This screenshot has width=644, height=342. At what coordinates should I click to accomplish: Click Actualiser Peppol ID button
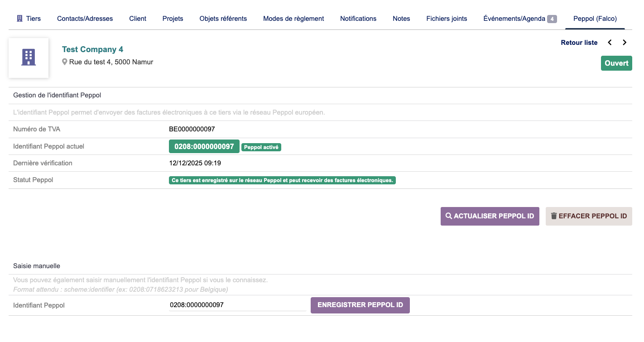click(x=490, y=216)
